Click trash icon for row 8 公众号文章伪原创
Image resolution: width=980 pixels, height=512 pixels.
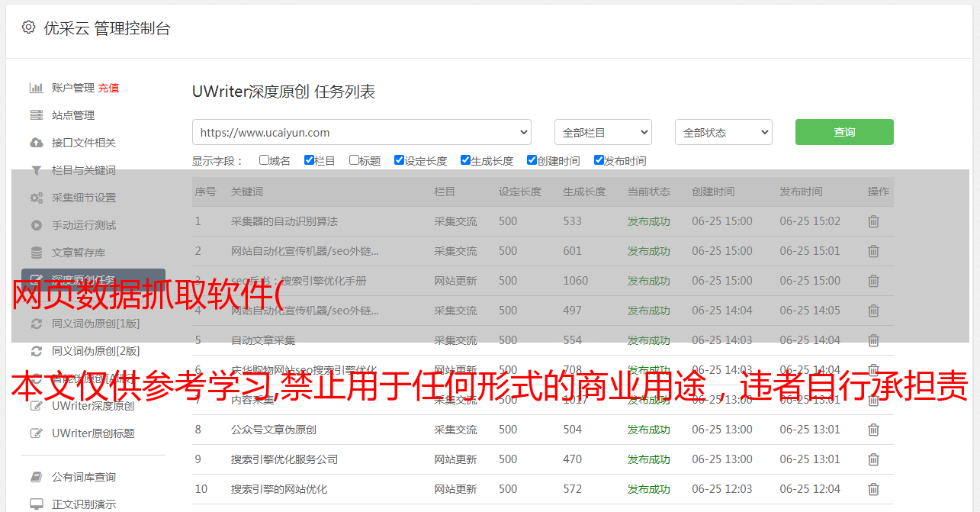pyautogui.click(x=873, y=430)
